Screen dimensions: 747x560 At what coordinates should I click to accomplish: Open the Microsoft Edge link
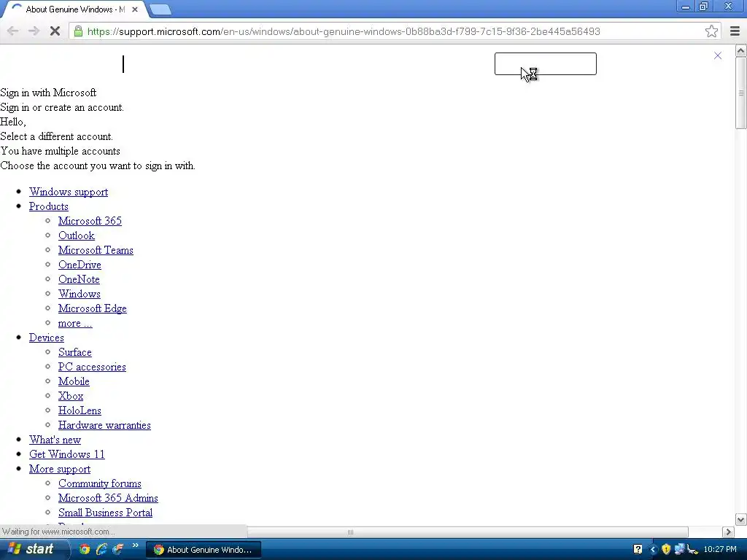93,308
